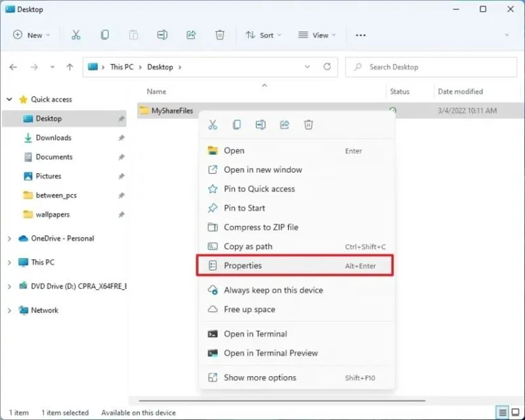
Task: Expand the DVD Drive (D:) tree node
Action: [9, 286]
